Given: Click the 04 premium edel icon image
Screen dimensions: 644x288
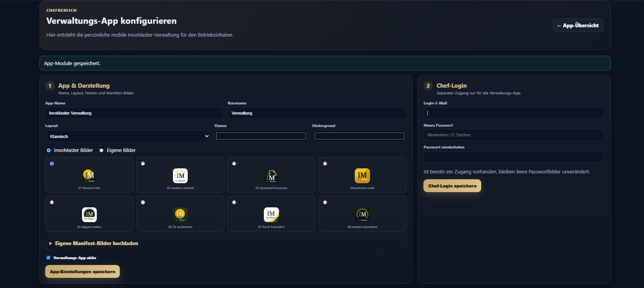Looking at the screenshot, I should (x=362, y=175).
